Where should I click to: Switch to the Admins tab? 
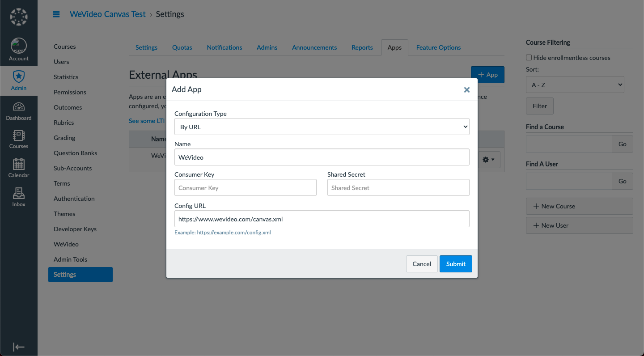point(267,47)
